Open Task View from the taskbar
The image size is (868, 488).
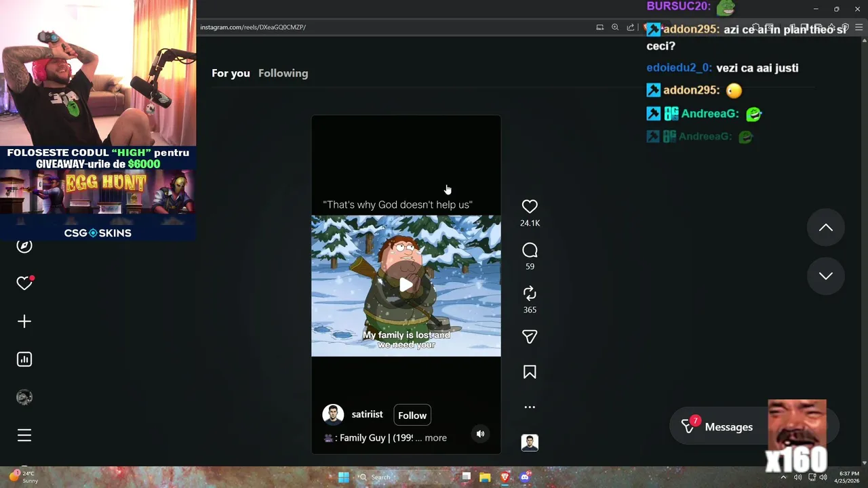466,477
